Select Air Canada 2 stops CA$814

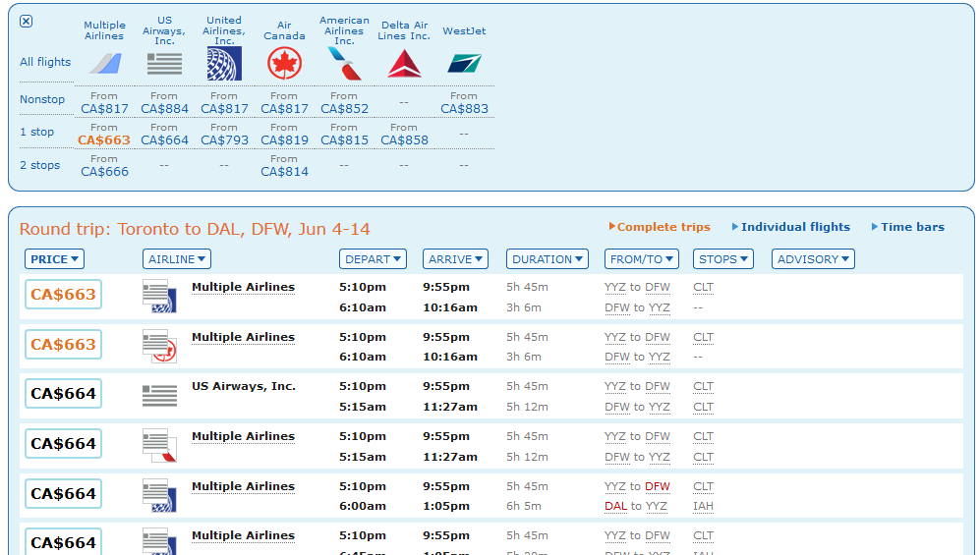click(x=284, y=172)
